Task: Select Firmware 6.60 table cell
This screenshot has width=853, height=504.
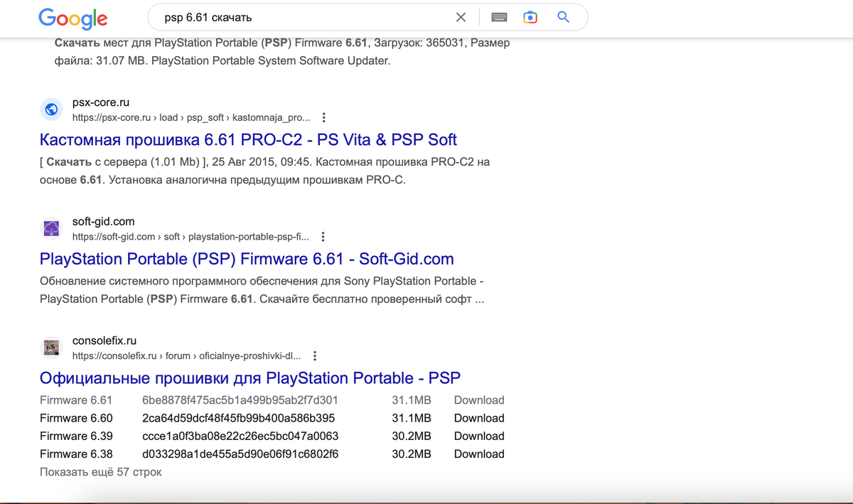Action: click(76, 418)
